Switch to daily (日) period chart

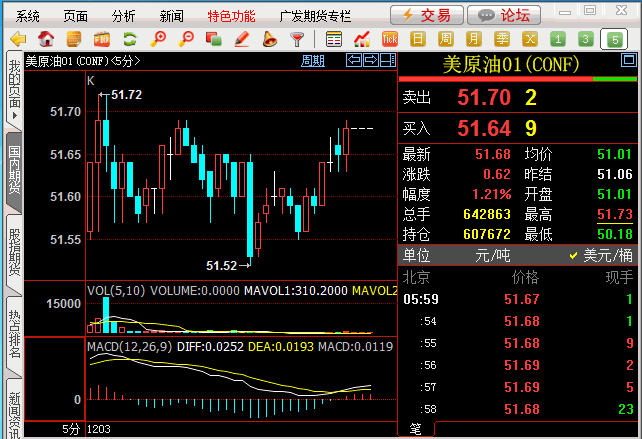point(418,39)
